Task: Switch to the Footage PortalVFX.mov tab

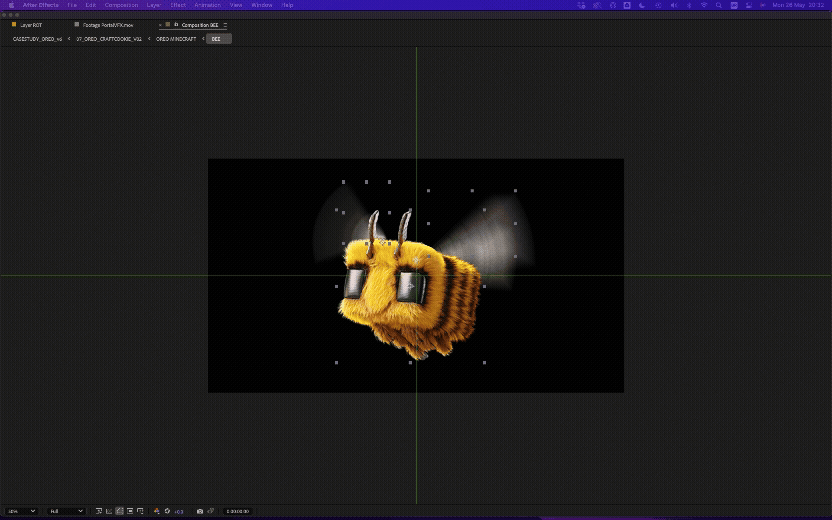Action: [108, 25]
